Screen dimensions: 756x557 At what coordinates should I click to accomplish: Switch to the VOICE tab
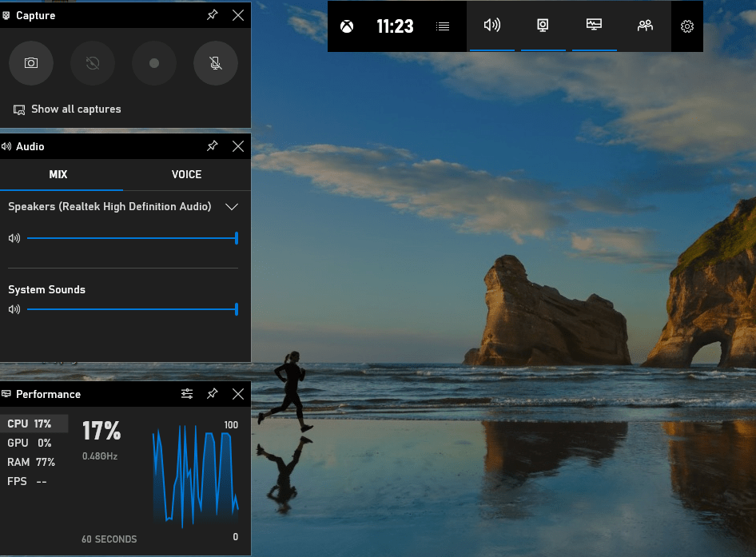click(x=186, y=174)
